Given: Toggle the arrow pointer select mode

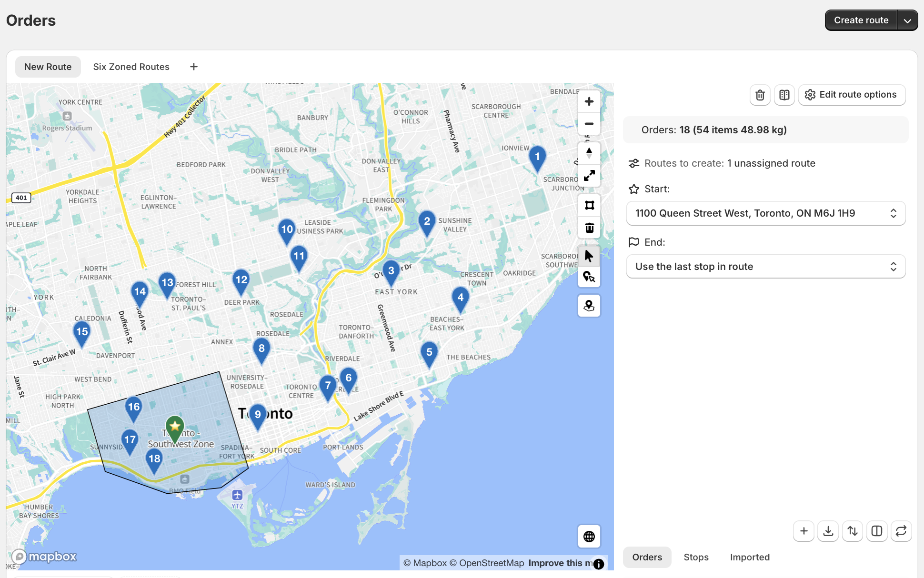Looking at the screenshot, I should click(x=589, y=256).
